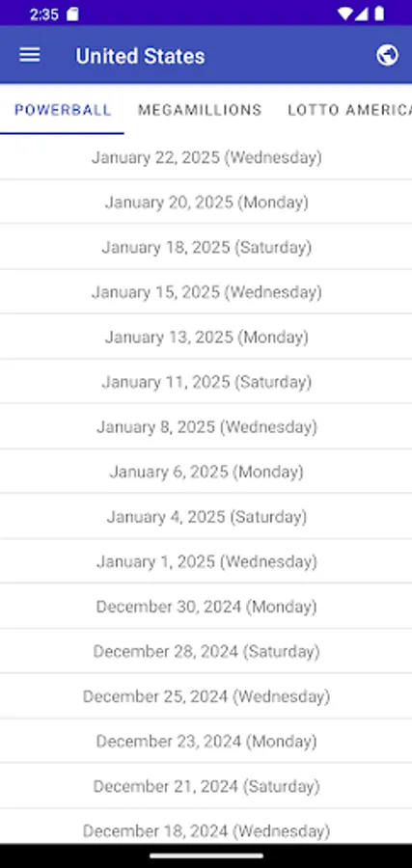Image resolution: width=412 pixels, height=868 pixels.
Task: Select January 8, 2025 (Wednesday) entry
Action: (206, 427)
